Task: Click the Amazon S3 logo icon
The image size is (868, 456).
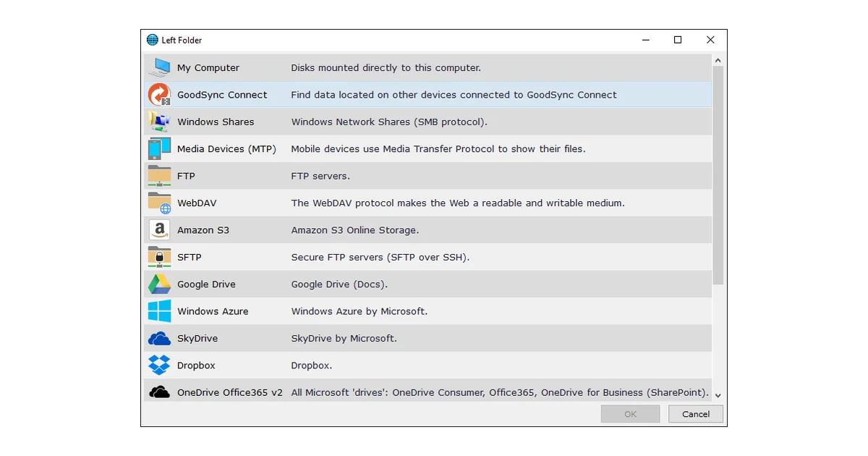Action: [159, 230]
